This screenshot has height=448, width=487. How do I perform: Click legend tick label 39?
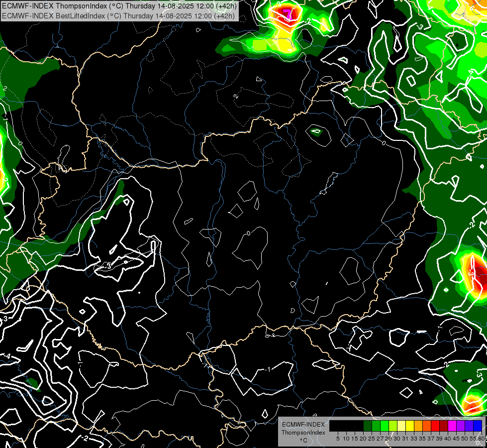(x=439, y=439)
